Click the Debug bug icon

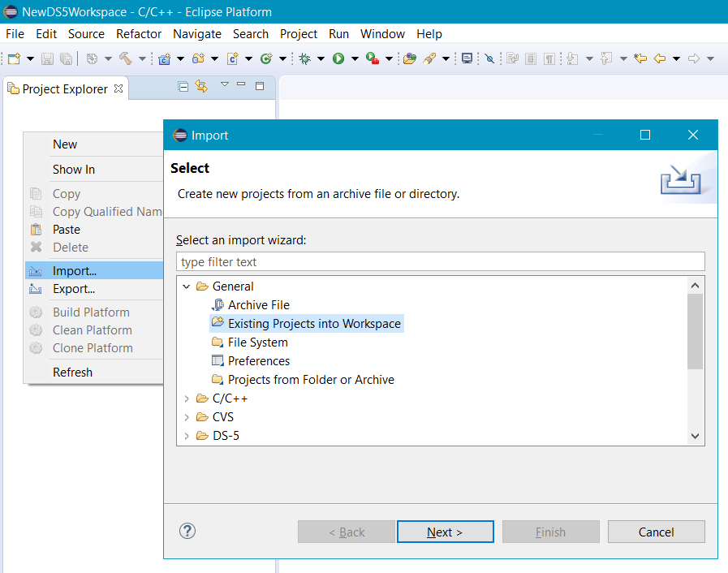[x=305, y=58]
